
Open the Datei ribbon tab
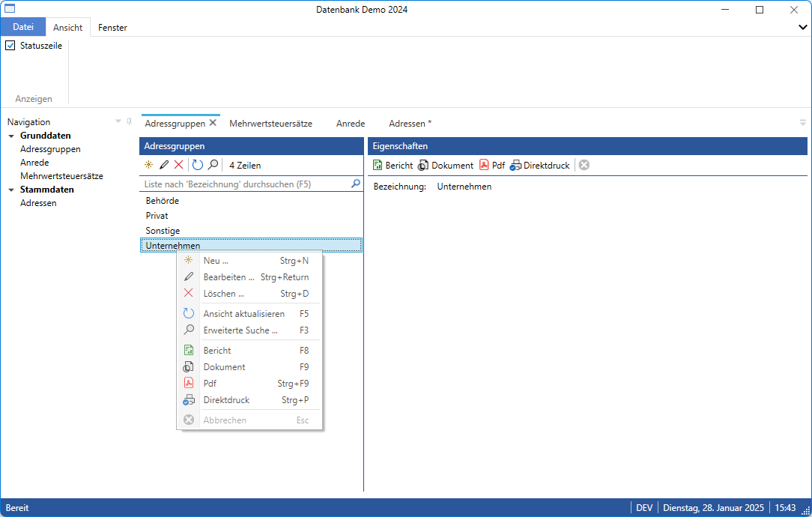[23, 27]
